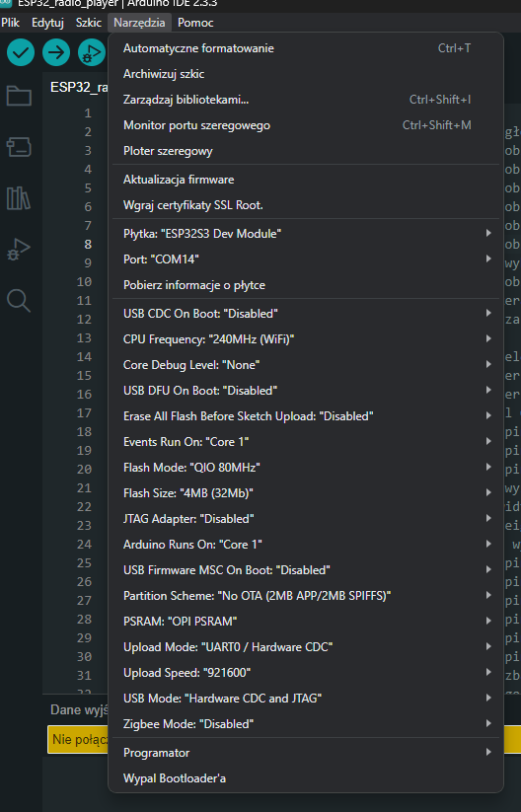The width and height of the screenshot is (521, 812).
Task: Open the Library Manager books icon
Action: [19, 198]
